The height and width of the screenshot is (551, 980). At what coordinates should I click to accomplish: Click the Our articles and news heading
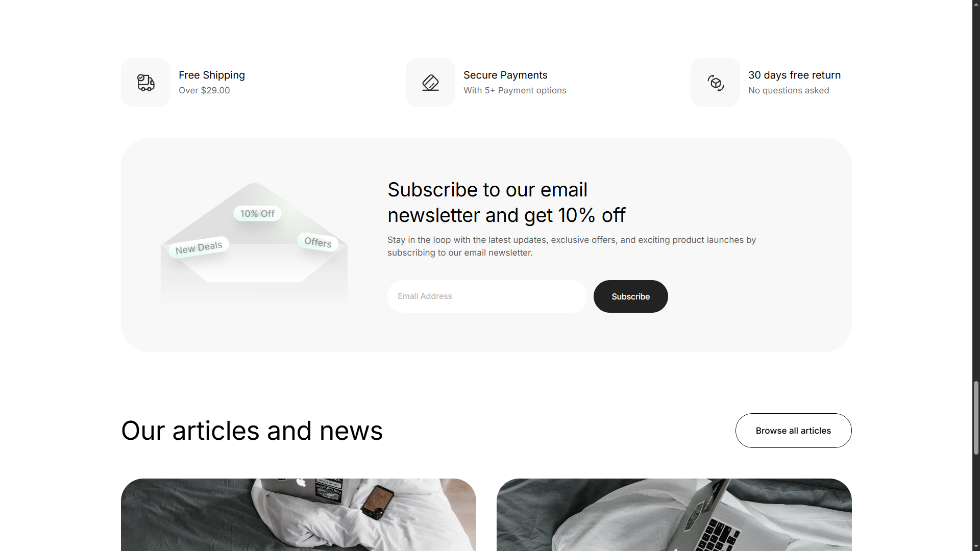pos(252,431)
